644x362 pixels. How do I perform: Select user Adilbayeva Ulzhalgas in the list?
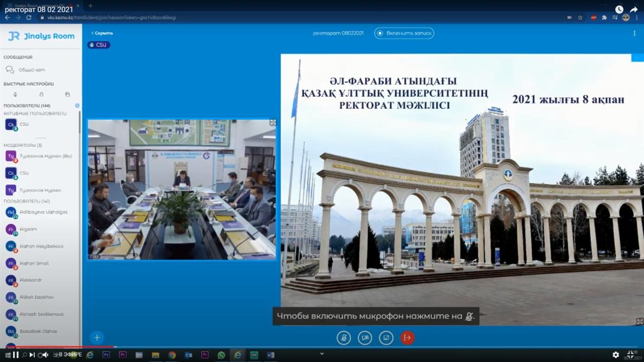click(43, 212)
